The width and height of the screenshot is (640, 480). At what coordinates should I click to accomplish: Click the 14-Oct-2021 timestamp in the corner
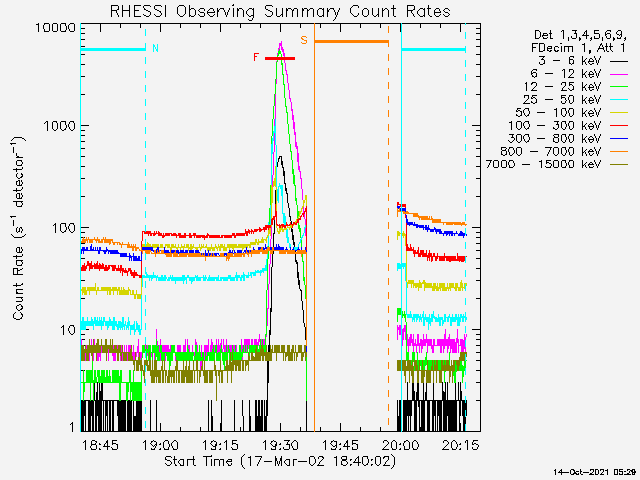click(595, 471)
